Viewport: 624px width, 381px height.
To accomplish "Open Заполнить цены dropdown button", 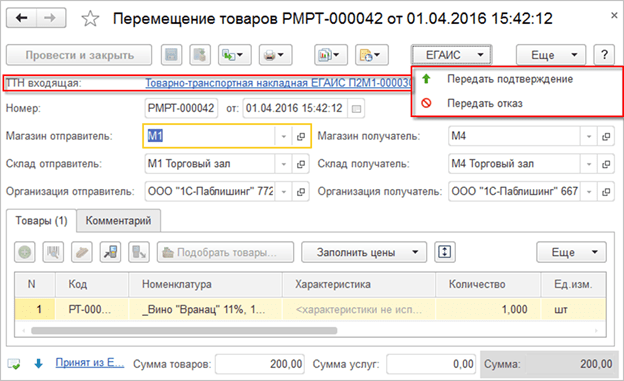I will (364, 252).
